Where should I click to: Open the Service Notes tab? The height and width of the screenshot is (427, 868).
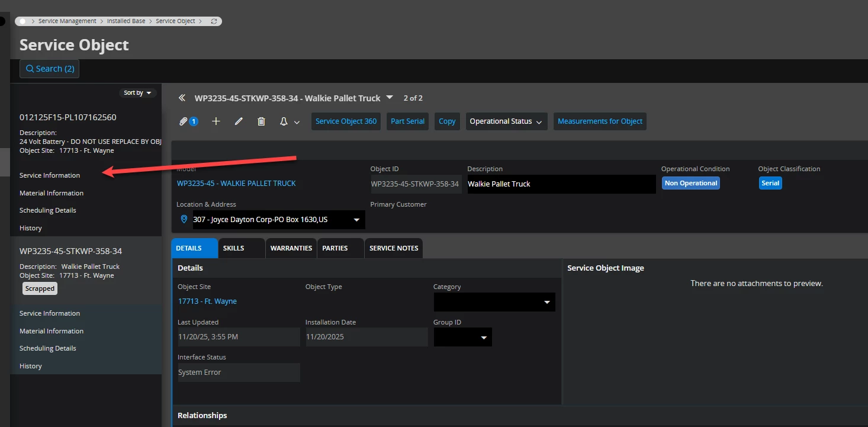(x=394, y=248)
